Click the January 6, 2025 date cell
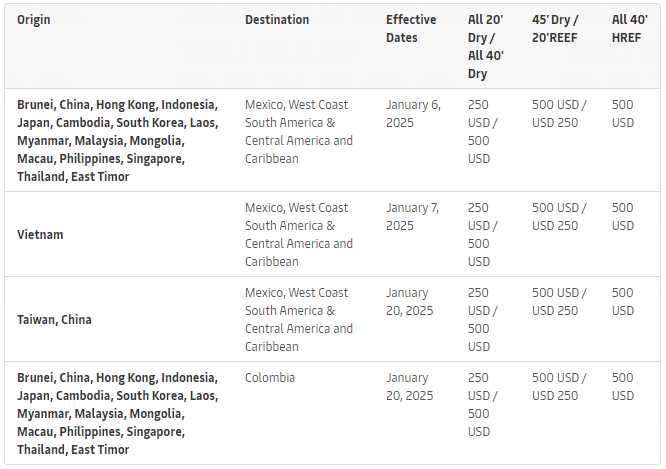 413,113
